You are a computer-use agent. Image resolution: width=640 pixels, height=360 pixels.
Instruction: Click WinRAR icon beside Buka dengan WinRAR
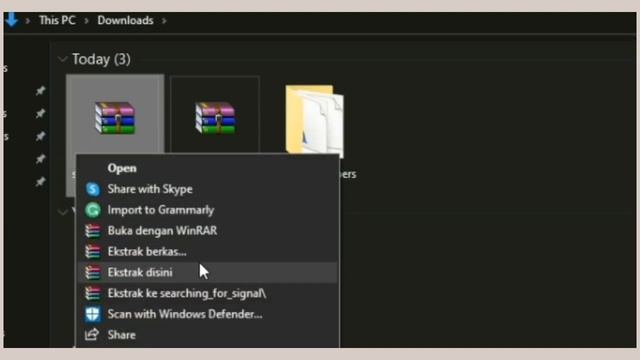click(93, 231)
